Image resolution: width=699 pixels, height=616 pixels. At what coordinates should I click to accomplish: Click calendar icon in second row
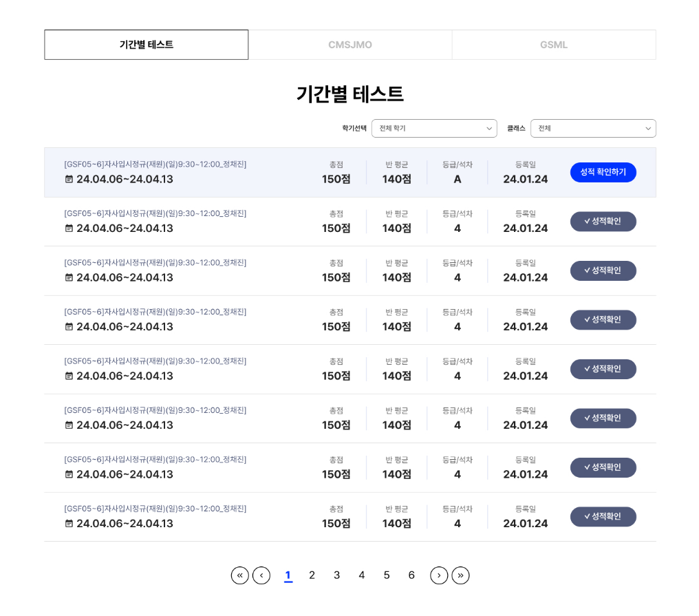pyautogui.click(x=69, y=228)
